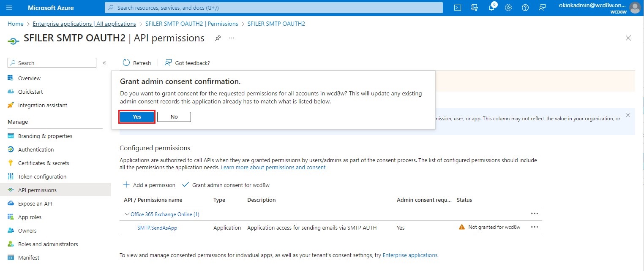This screenshot has width=644, height=271.
Task: Open the Directories and subscriptions filter icon
Action: (x=474, y=8)
